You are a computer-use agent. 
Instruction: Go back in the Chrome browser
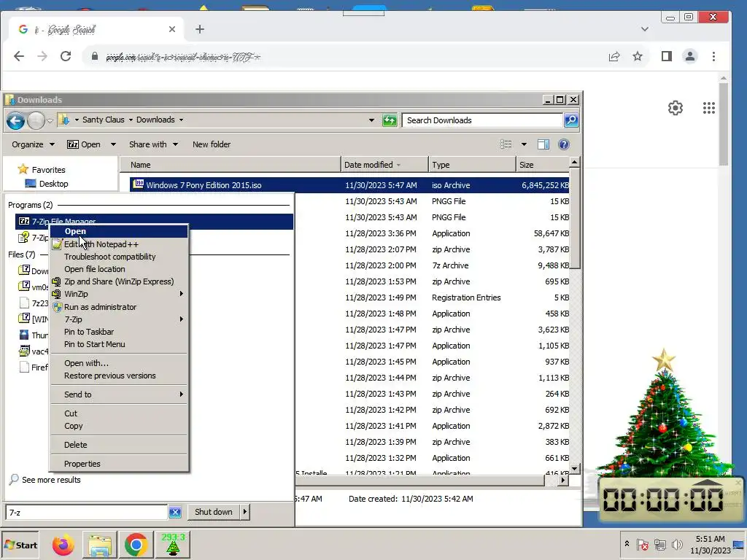(18, 57)
